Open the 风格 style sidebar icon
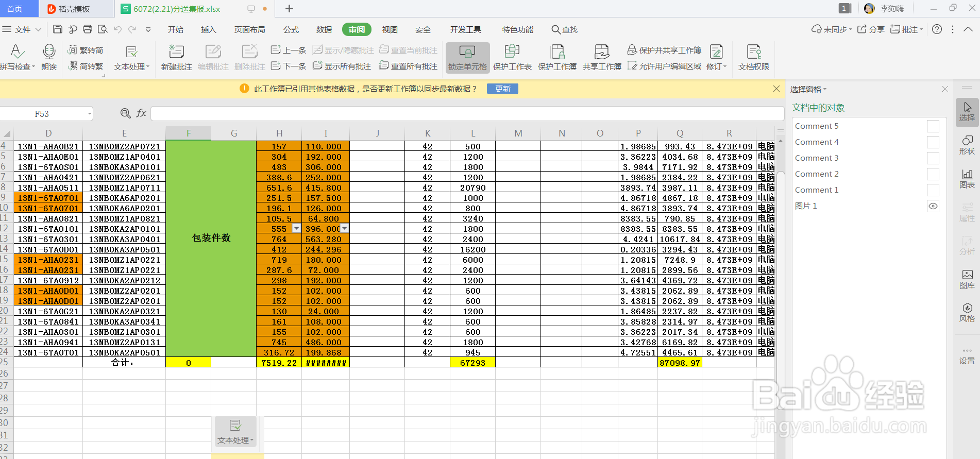This screenshot has width=980, height=459. coord(967,313)
